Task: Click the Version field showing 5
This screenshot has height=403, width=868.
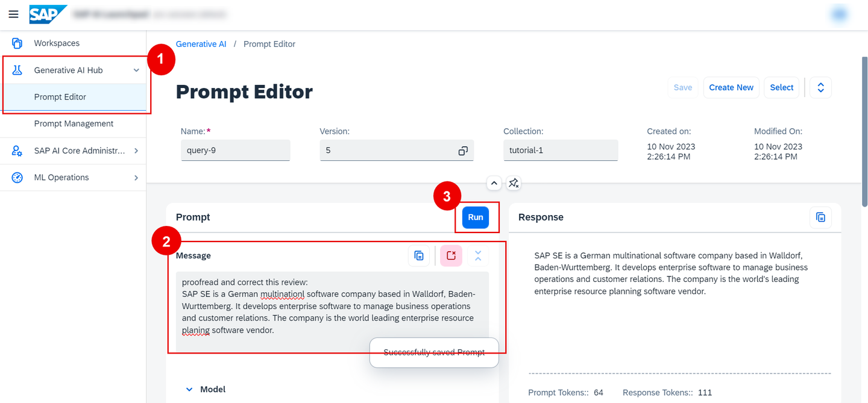Action: [x=397, y=151]
